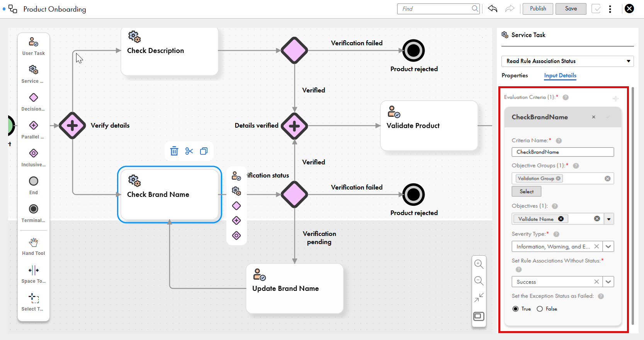This screenshot has height=340, width=644.
Task: Switch to the Input Details tab
Action: coord(560,75)
